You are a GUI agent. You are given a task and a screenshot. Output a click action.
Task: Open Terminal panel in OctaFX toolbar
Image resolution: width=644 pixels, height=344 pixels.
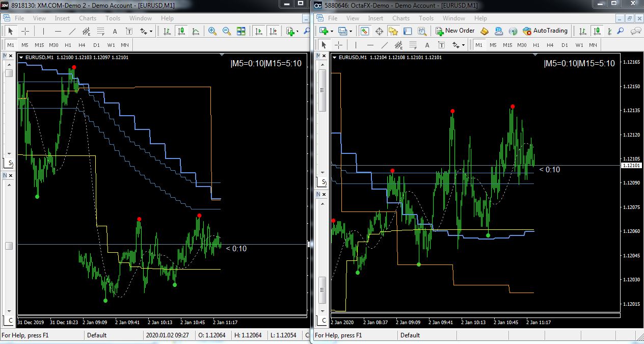(x=408, y=31)
